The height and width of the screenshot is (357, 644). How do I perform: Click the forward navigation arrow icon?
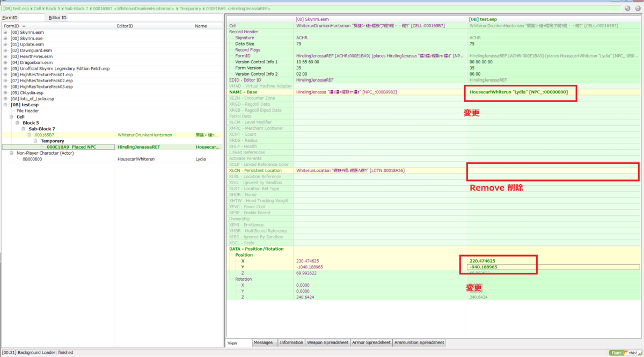pos(638,8)
